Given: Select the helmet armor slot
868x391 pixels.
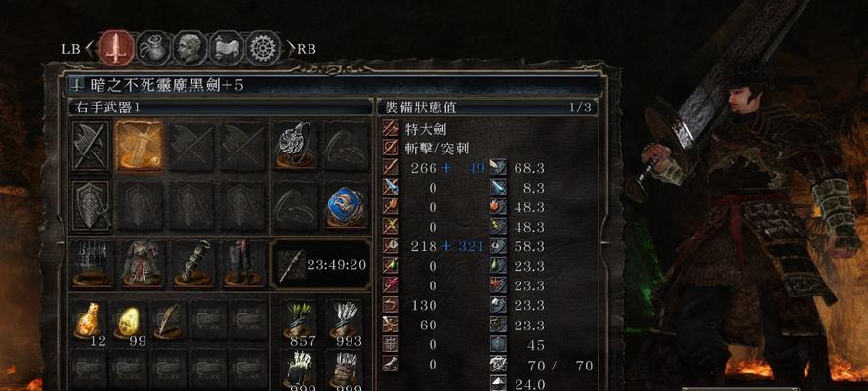Looking at the screenshot, I should click(x=92, y=264).
